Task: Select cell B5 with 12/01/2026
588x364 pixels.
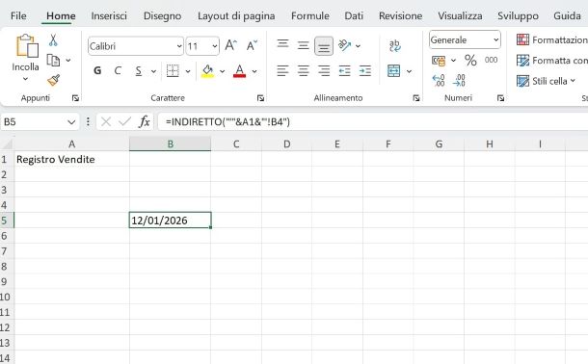Action: point(171,221)
